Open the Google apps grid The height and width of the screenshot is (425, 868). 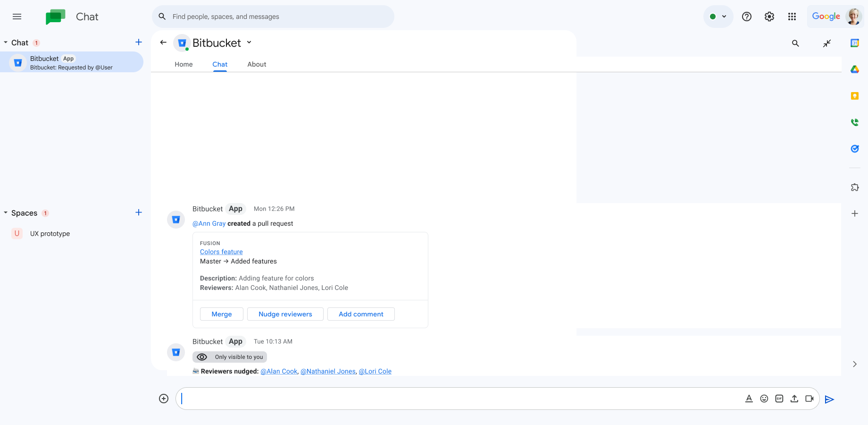point(792,17)
